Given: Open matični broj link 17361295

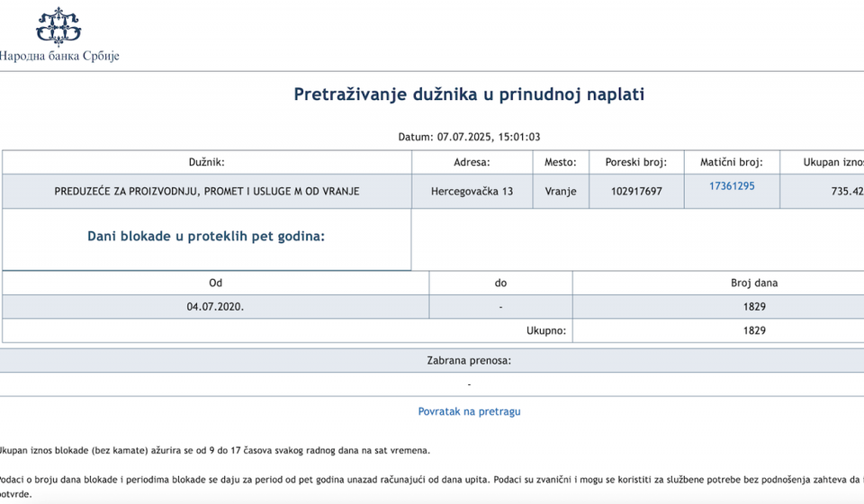Looking at the screenshot, I should 732,186.
